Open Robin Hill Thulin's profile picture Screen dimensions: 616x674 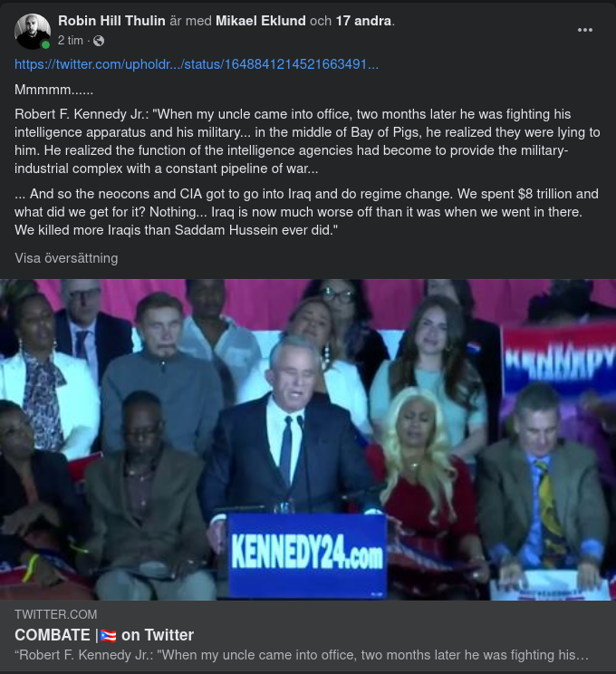point(33,32)
